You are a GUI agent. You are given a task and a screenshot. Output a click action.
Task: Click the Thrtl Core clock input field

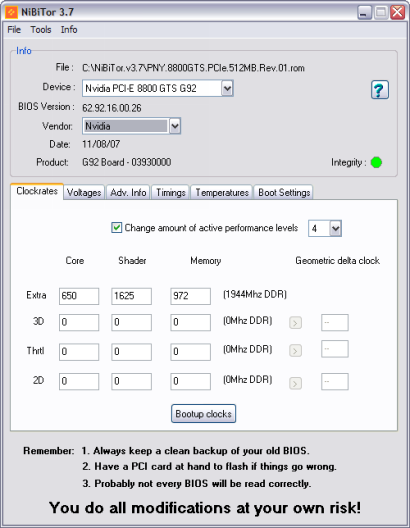[79, 352]
